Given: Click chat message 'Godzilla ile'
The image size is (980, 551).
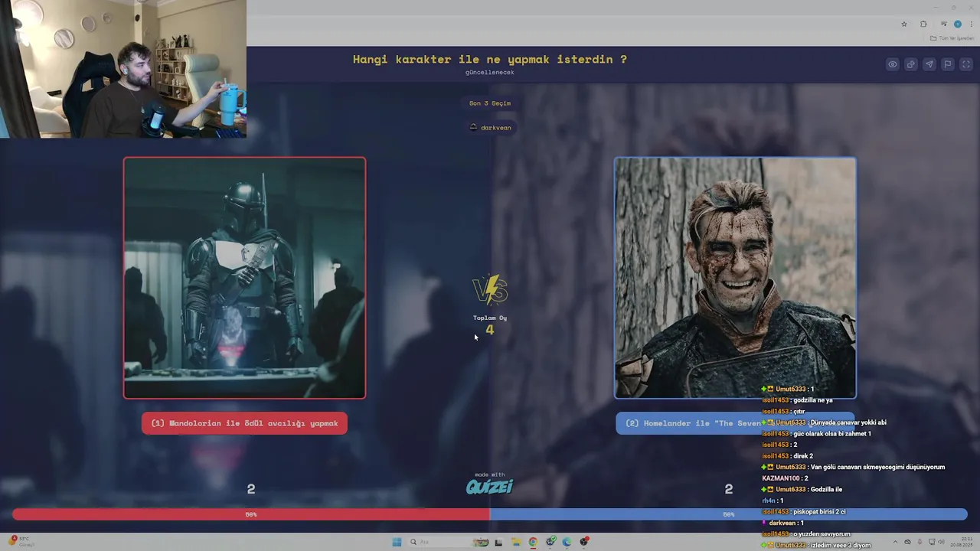Looking at the screenshot, I should (x=826, y=490).
